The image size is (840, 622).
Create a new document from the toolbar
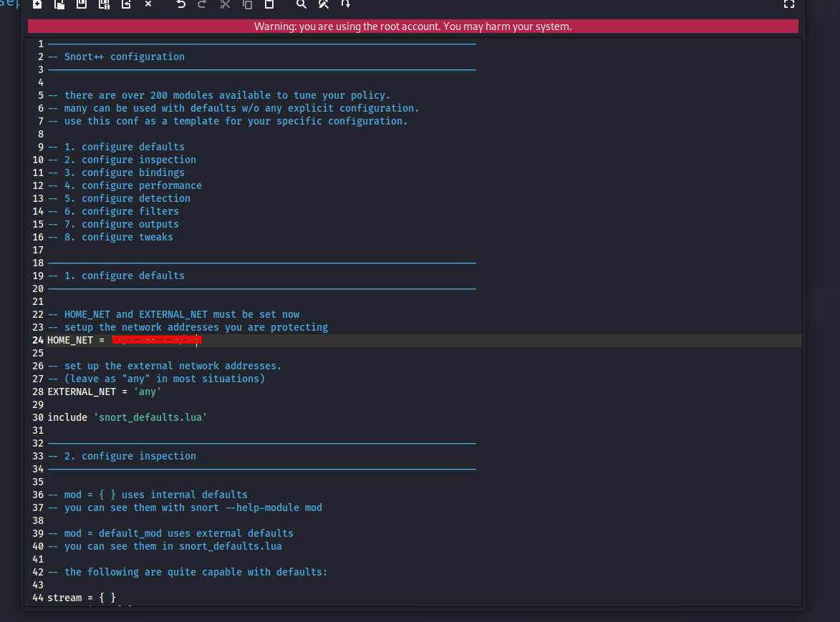(x=37, y=4)
